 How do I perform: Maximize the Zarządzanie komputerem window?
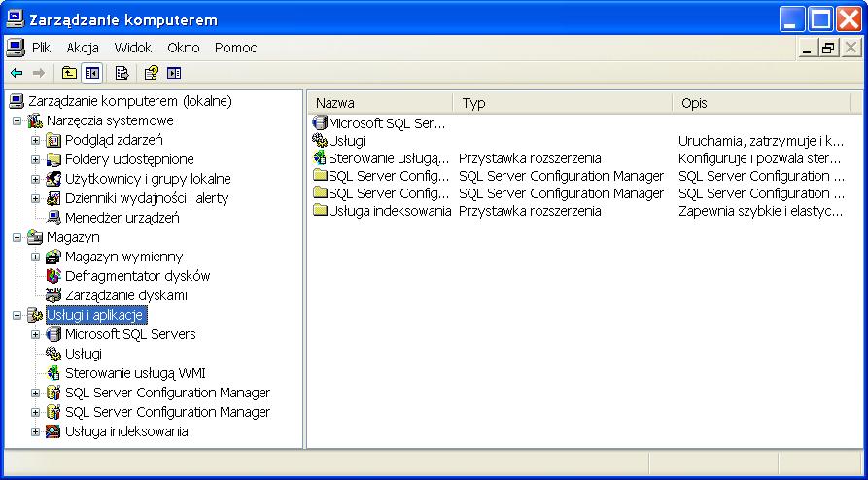[819, 20]
